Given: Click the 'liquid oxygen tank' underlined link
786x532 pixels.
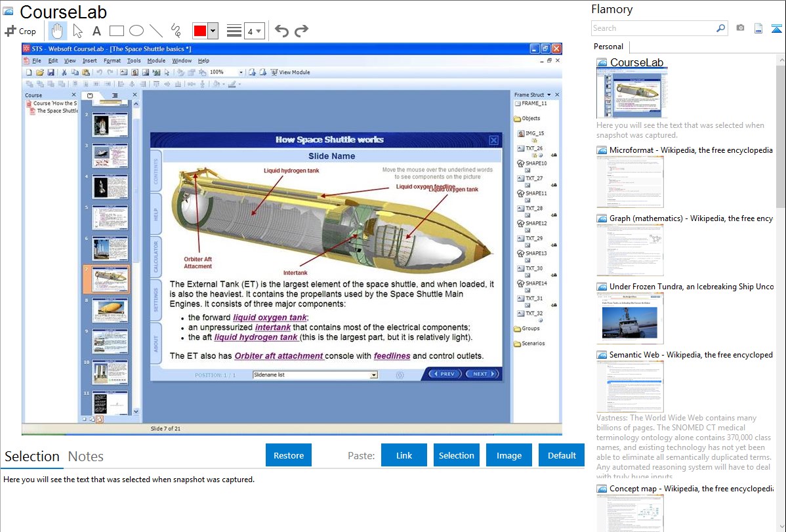Looking at the screenshot, I should click(x=270, y=317).
